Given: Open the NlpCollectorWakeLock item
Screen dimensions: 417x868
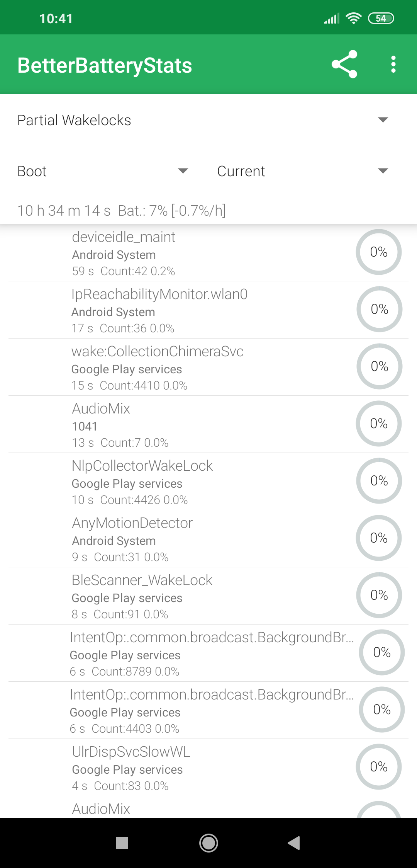Looking at the screenshot, I should tap(208, 482).
